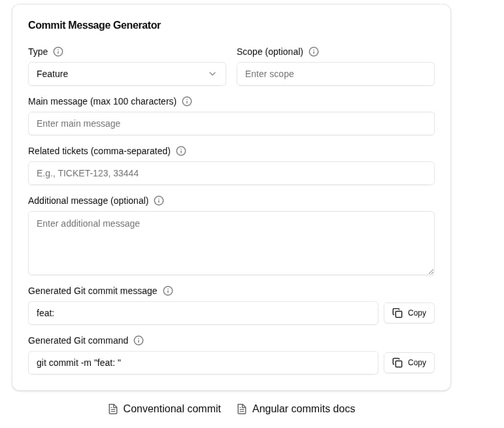The width and height of the screenshot is (504, 428).
Task: Copy the generated Git commit message
Action: coord(409,313)
